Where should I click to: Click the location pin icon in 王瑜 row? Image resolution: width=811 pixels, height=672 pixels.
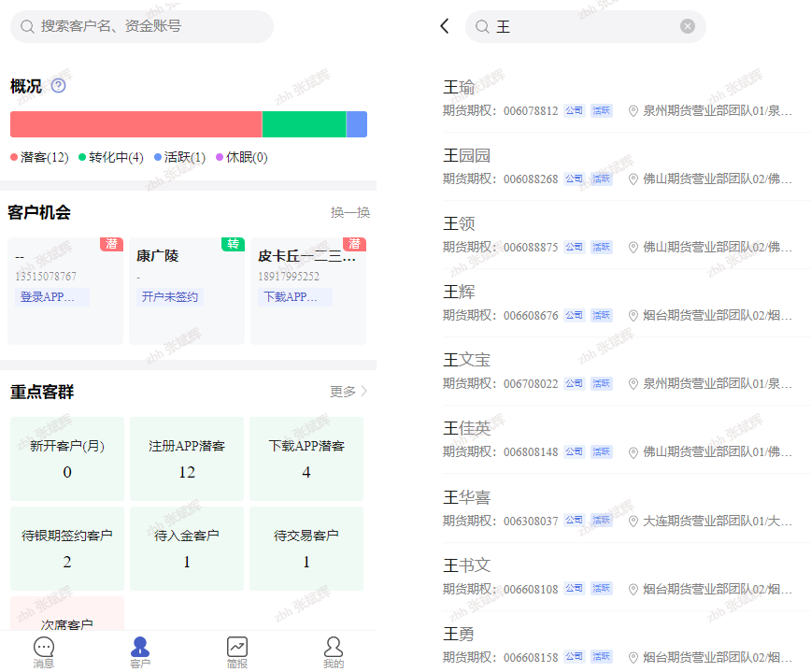[x=633, y=110]
